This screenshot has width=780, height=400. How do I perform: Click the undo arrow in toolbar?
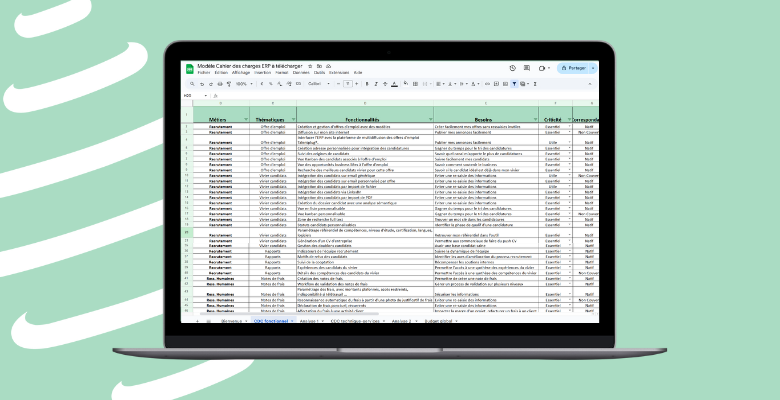(200, 84)
